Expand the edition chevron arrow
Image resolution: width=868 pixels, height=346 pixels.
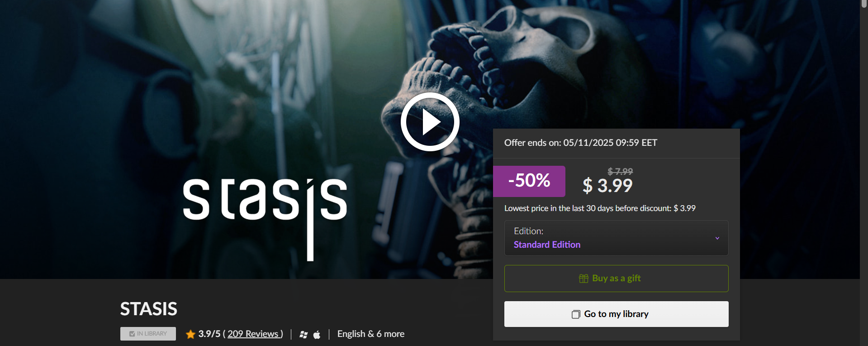click(x=717, y=238)
